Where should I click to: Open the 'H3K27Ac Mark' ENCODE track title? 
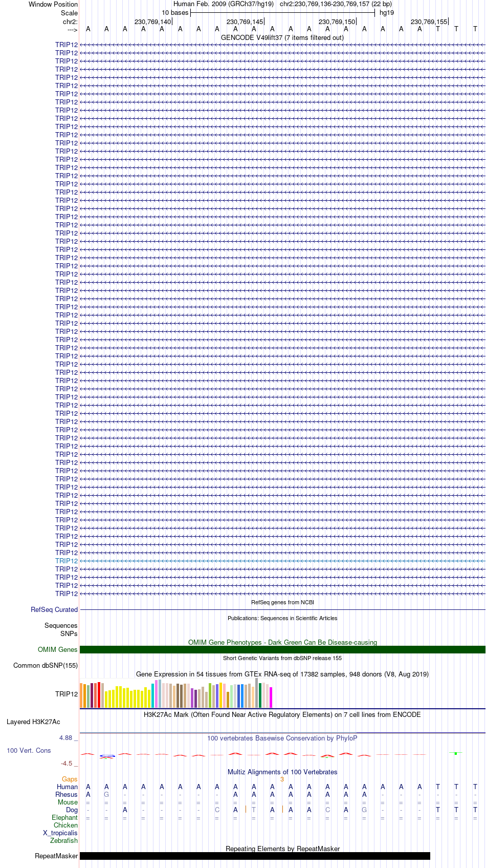pyautogui.click(x=282, y=714)
